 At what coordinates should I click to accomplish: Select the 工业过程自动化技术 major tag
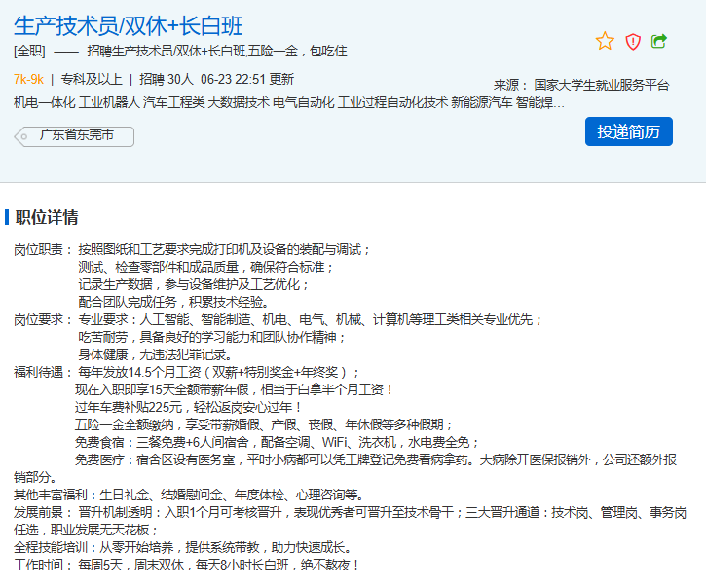[392, 102]
